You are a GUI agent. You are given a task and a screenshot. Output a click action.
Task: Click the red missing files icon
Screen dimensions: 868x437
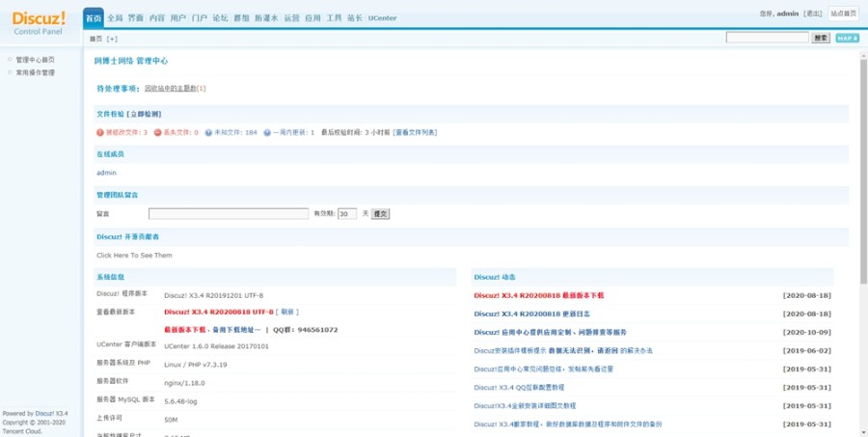[x=158, y=132]
